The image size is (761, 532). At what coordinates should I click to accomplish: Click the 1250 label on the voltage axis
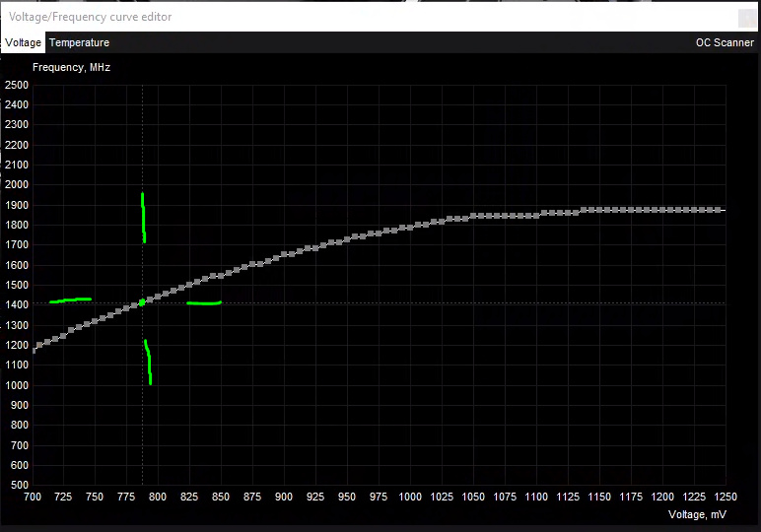[726, 498]
